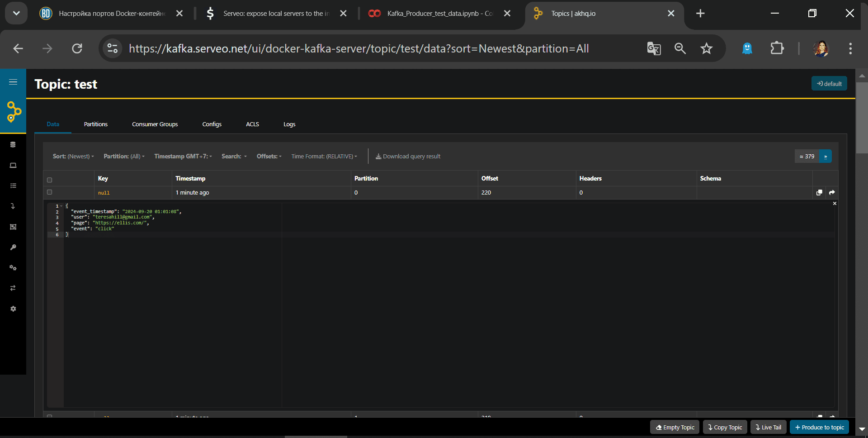Open the Partition: (All) dropdown

click(x=124, y=156)
